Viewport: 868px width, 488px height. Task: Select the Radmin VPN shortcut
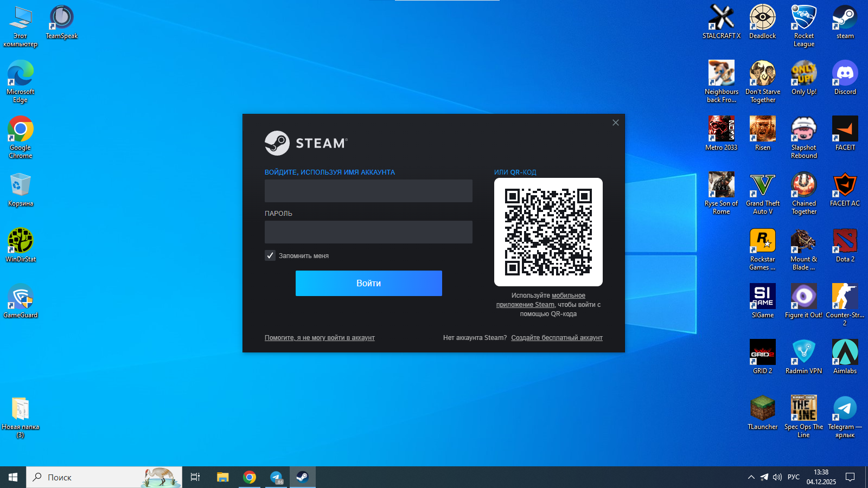[804, 357]
